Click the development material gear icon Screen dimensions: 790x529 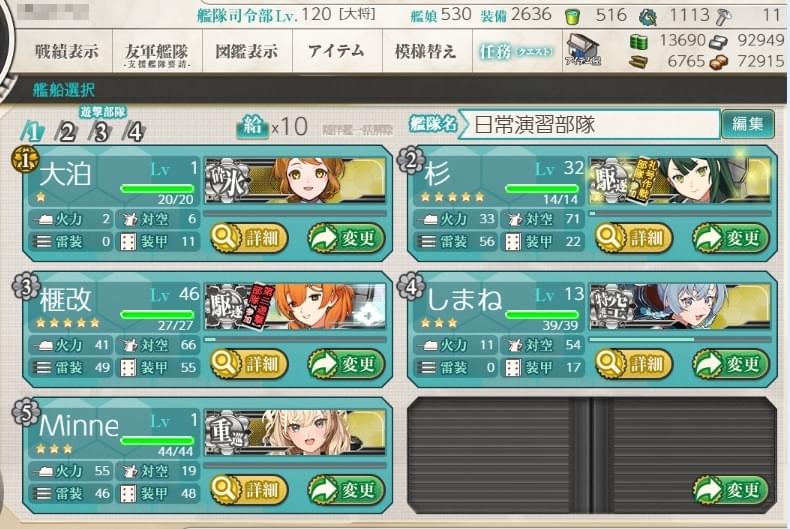tap(647, 17)
